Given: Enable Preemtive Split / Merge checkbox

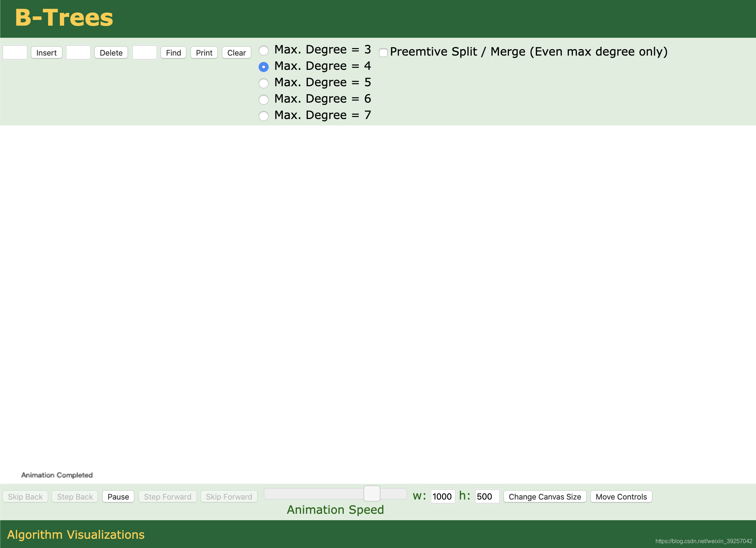Looking at the screenshot, I should tap(383, 53).
